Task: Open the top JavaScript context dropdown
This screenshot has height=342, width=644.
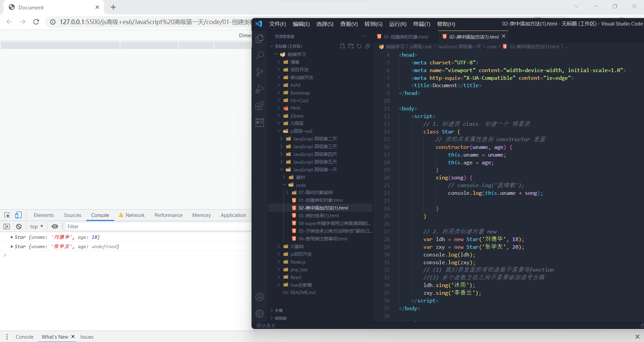Action: click(37, 227)
